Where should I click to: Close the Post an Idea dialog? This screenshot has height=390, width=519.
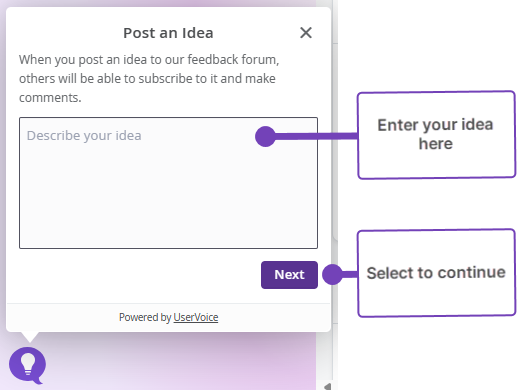pyautogui.click(x=306, y=33)
